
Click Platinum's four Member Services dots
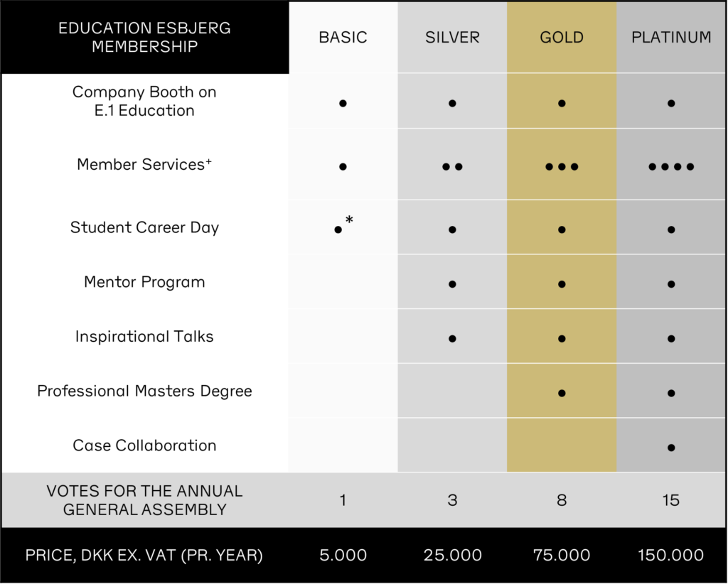[671, 166]
